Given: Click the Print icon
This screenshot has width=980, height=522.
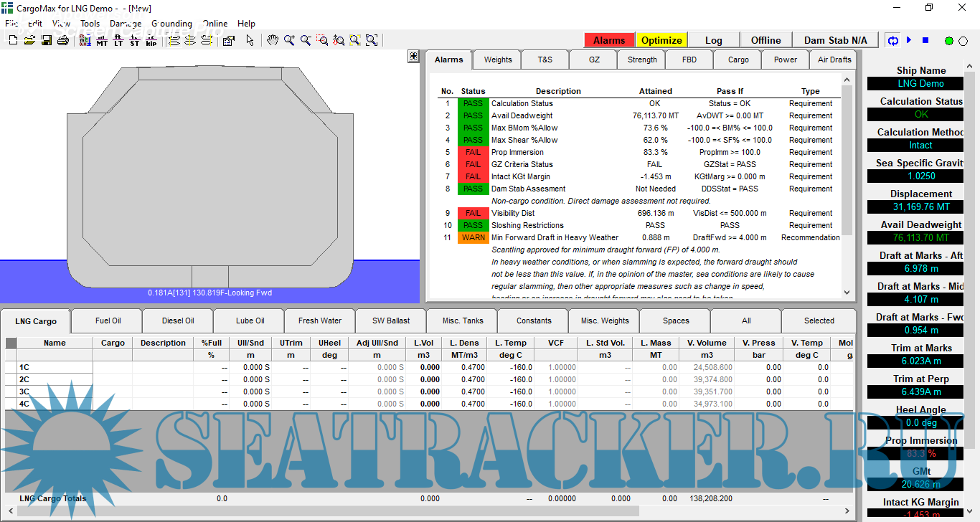Looking at the screenshot, I should pyautogui.click(x=62, y=41).
